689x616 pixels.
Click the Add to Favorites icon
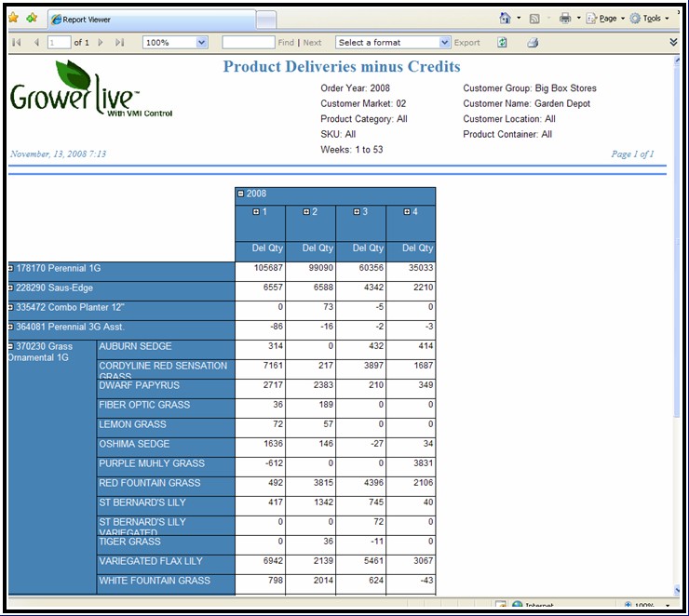32,18
